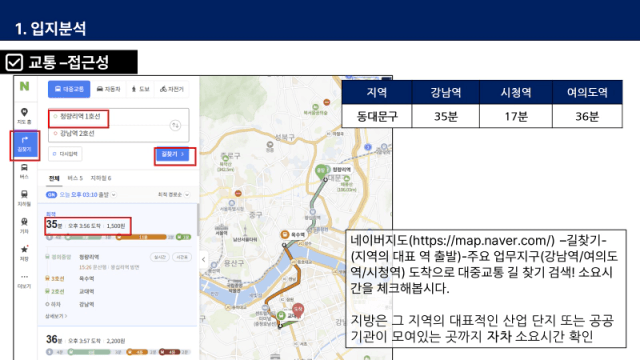Select the 대중교통 public transit tab
The image size is (640, 360).
pyautogui.click(x=69, y=89)
